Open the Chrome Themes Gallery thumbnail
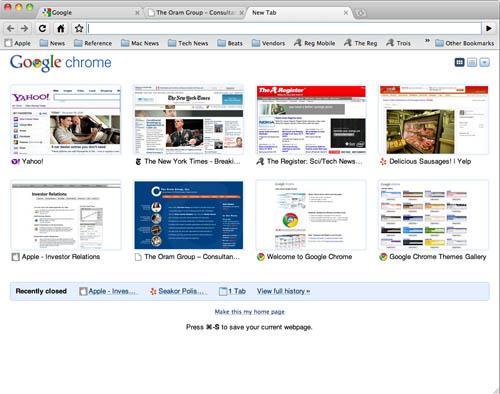The image size is (500, 394). (x=434, y=215)
